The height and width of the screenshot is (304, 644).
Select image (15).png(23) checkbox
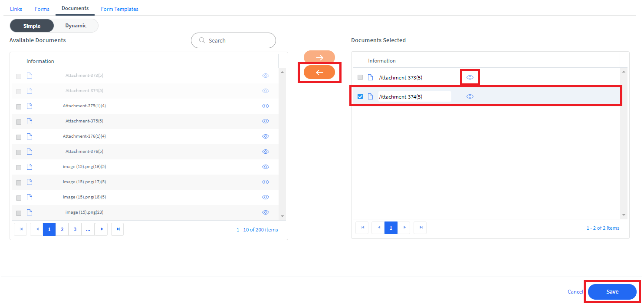[x=19, y=213]
